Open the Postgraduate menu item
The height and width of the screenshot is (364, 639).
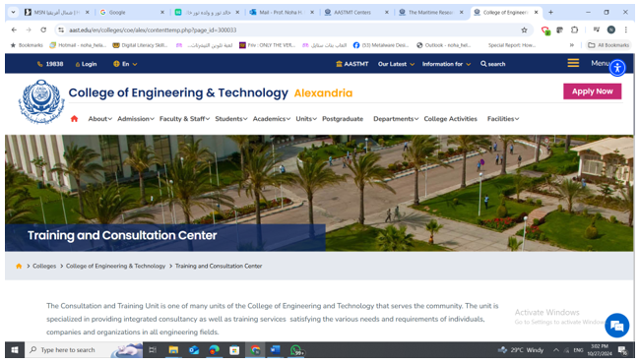[x=343, y=119]
